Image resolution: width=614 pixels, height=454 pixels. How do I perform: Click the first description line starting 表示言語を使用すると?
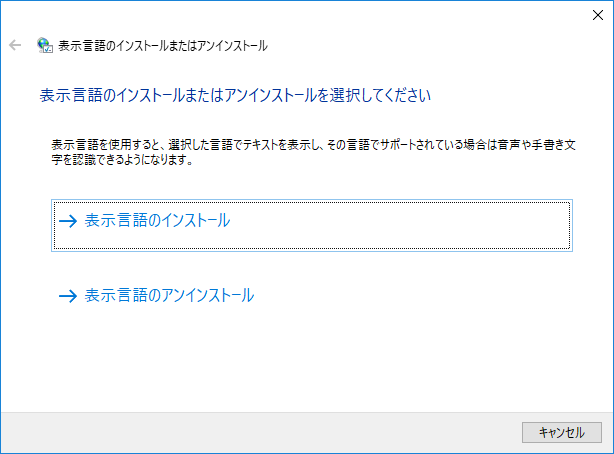pyautogui.click(x=300, y=146)
